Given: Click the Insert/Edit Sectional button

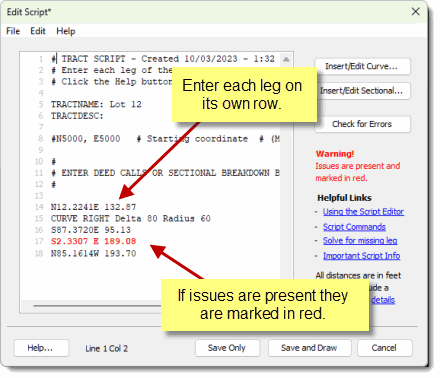Looking at the screenshot, I should click(x=363, y=91).
